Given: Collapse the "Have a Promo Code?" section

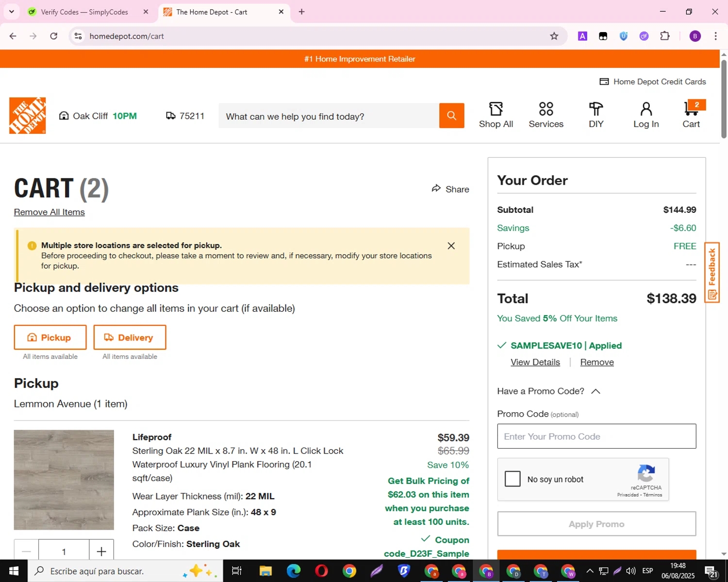Looking at the screenshot, I should (596, 391).
